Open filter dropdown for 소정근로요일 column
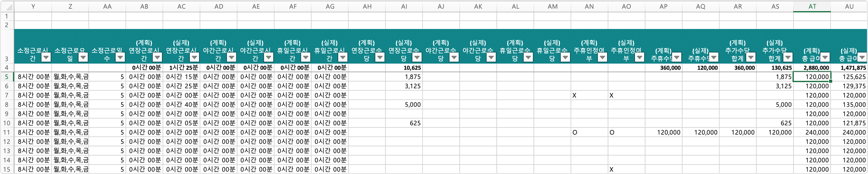Viewport: 868px width, 174px height. (x=83, y=57)
